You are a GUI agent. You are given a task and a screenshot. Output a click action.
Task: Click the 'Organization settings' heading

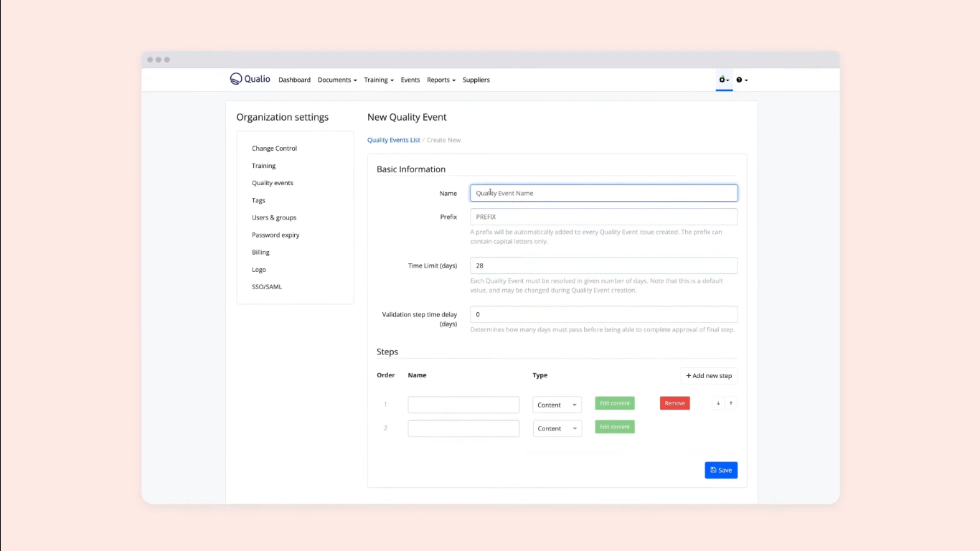(283, 117)
